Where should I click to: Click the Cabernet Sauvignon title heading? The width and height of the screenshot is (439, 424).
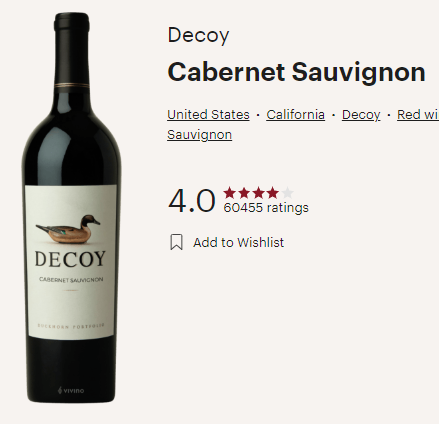297,72
